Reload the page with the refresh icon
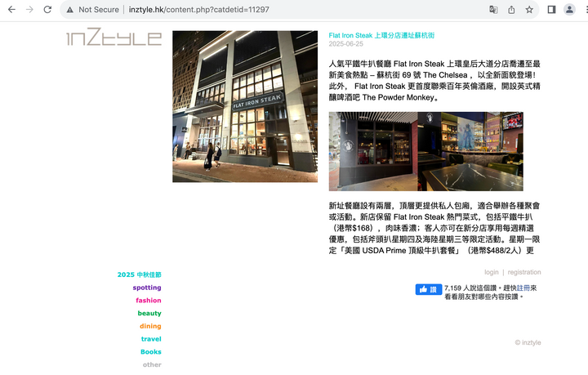Viewport: 588px width, 375px height. tap(47, 9)
